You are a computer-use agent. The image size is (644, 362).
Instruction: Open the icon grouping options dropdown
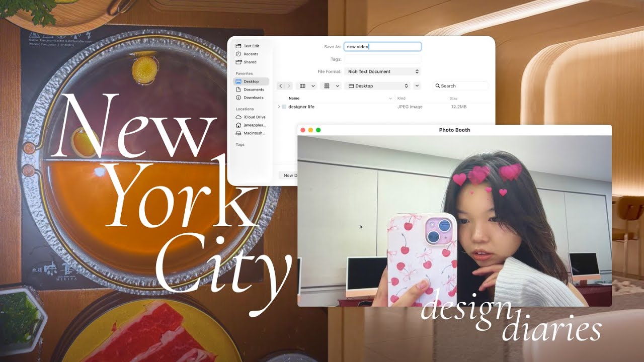pyautogui.click(x=331, y=86)
